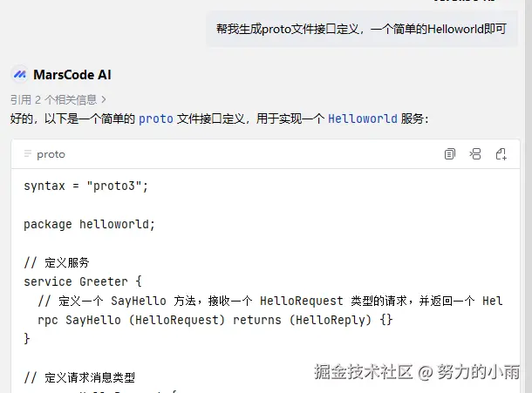Screen dimensions: 532x393
Task: Click the proto language label in code header
Action: tap(51, 154)
